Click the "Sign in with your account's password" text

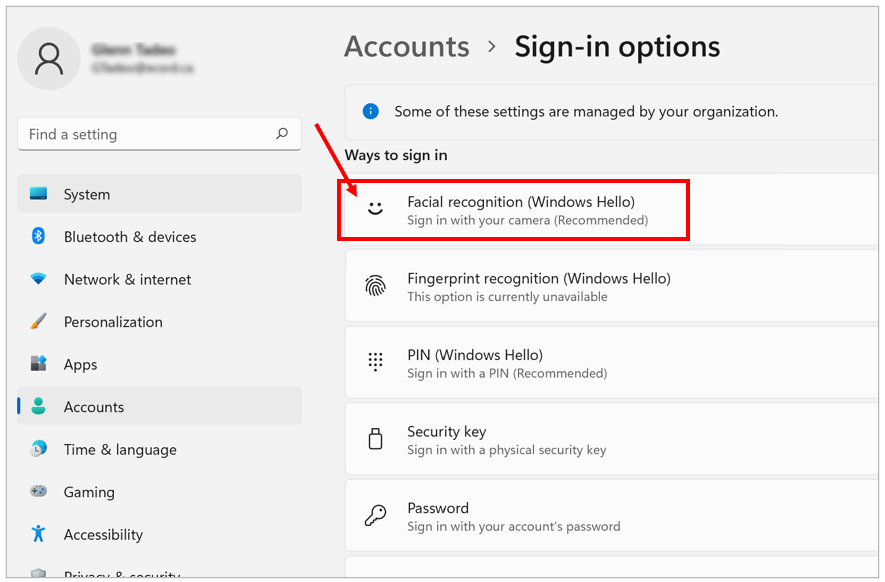coord(514,527)
